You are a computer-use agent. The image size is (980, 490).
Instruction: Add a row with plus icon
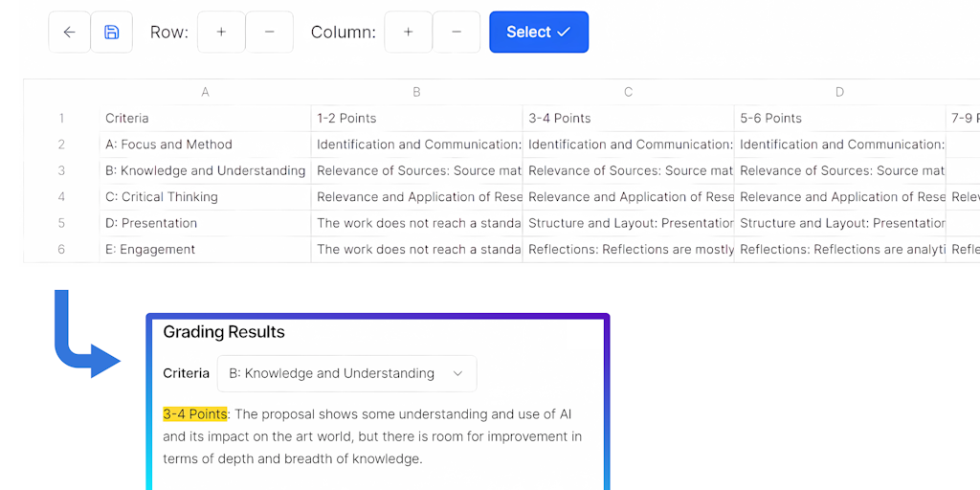coord(221,33)
